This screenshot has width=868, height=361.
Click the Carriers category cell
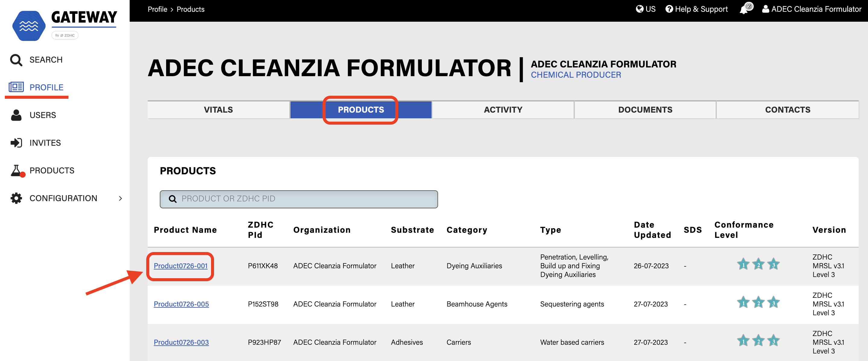(459, 342)
